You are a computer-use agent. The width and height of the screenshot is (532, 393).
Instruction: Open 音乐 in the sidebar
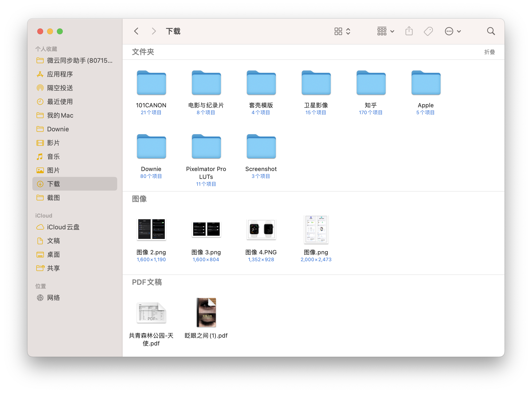click(x=53, y=157)
